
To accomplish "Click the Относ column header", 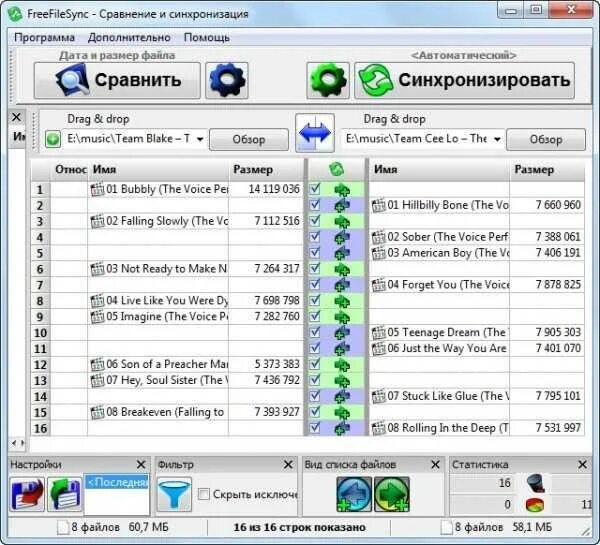I will tap(69, 170).
